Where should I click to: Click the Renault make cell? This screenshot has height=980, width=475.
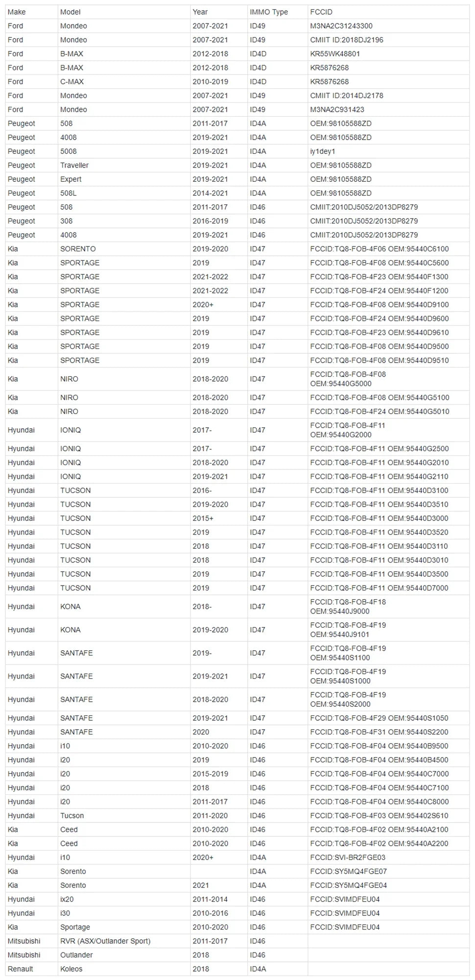click(x=21, y=969)
